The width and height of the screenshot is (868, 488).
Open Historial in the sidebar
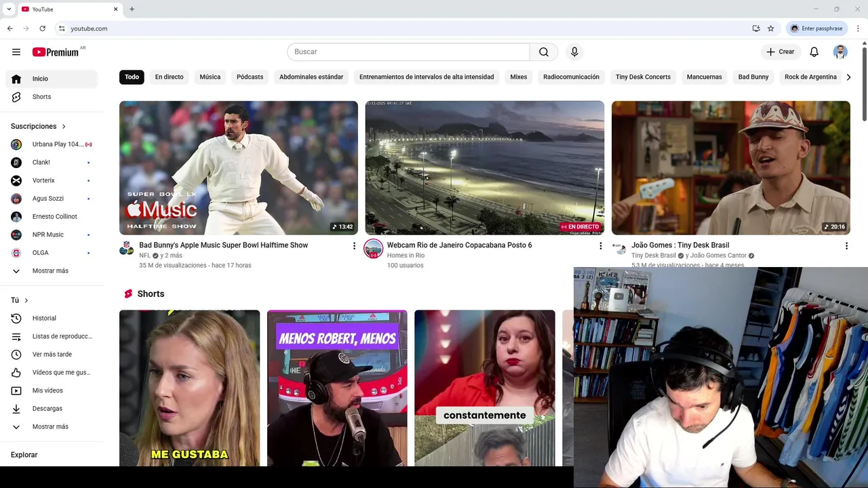click(52, 319)
